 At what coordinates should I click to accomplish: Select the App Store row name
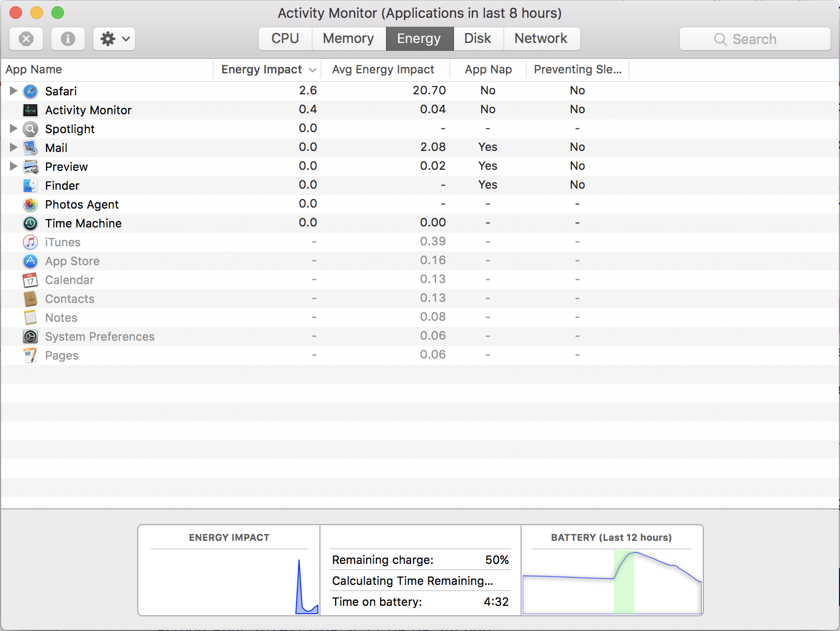(x=72, y=261)
